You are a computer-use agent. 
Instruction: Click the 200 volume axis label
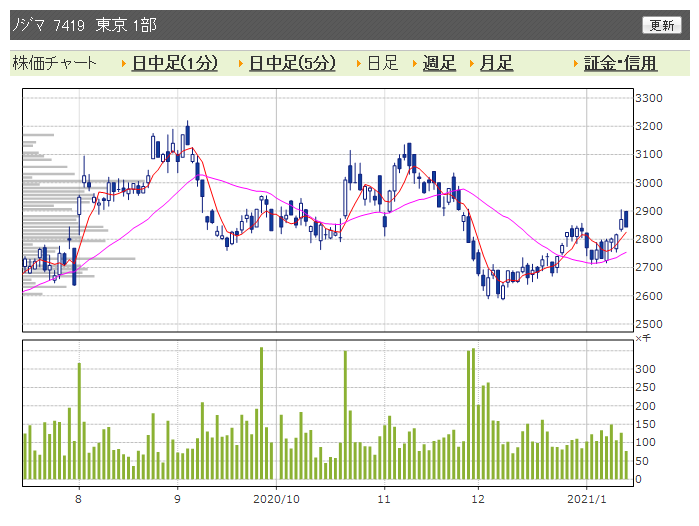point(646,406)
